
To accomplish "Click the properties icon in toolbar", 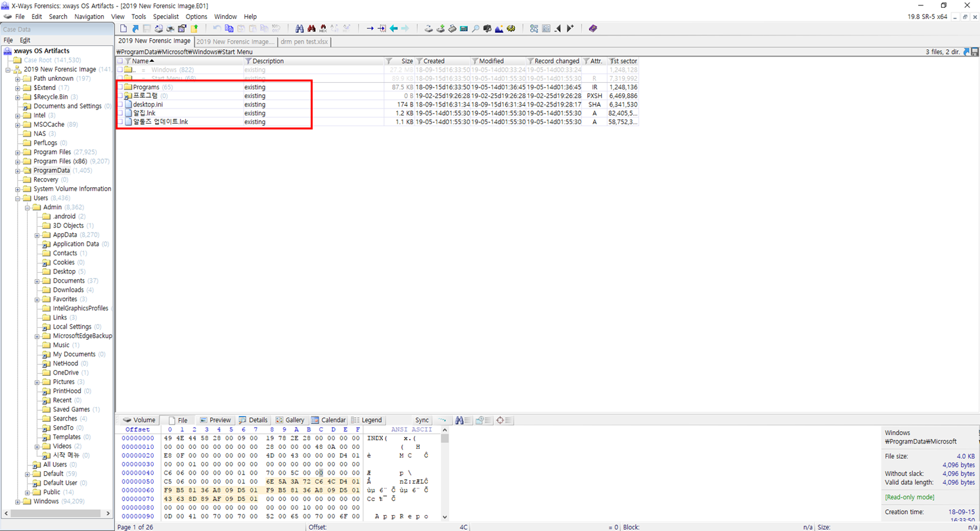I will coord(182,28).
